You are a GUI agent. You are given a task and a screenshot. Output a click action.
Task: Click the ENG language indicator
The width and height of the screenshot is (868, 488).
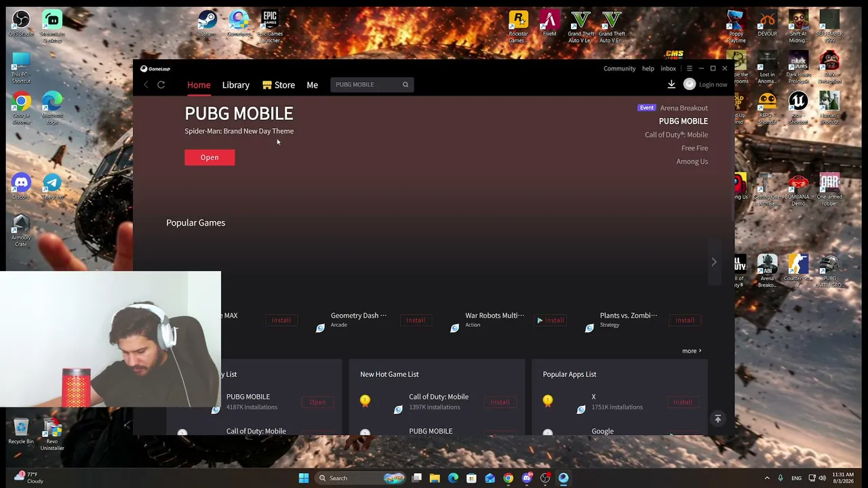[797, 478]
